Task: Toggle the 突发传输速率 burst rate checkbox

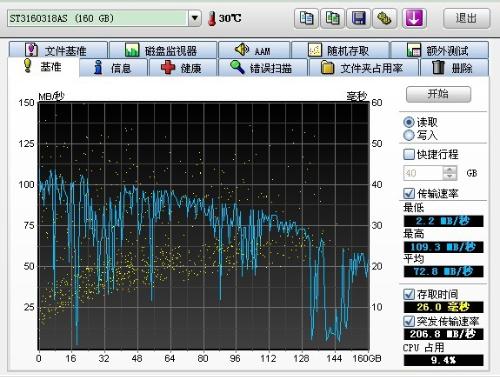Action: pyautogui.click(x=409, y=321)
